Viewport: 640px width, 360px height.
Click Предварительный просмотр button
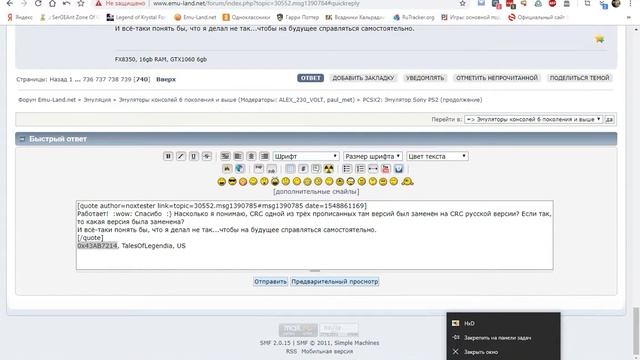click(335, 282)
